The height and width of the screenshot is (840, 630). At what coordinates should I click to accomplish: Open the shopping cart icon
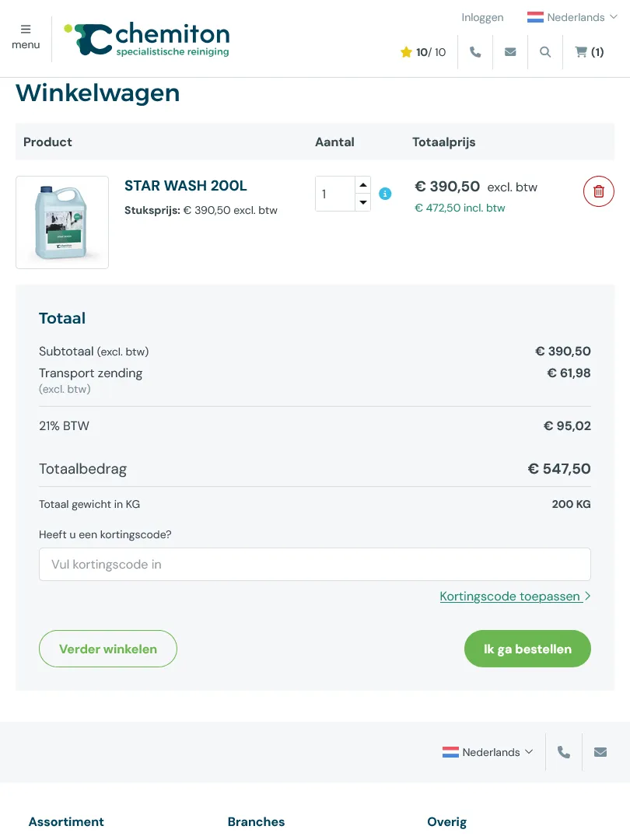589,52
